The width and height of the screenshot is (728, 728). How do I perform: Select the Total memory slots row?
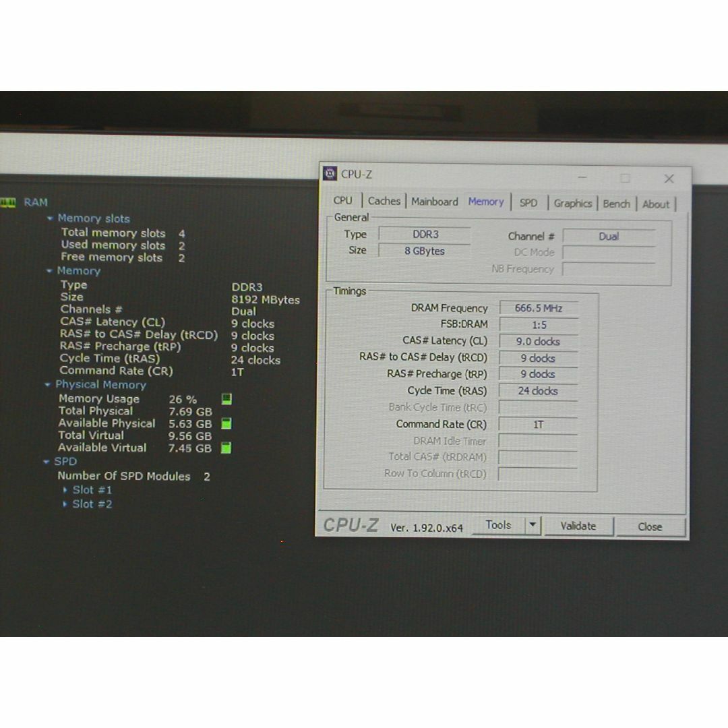pos(123,233)
